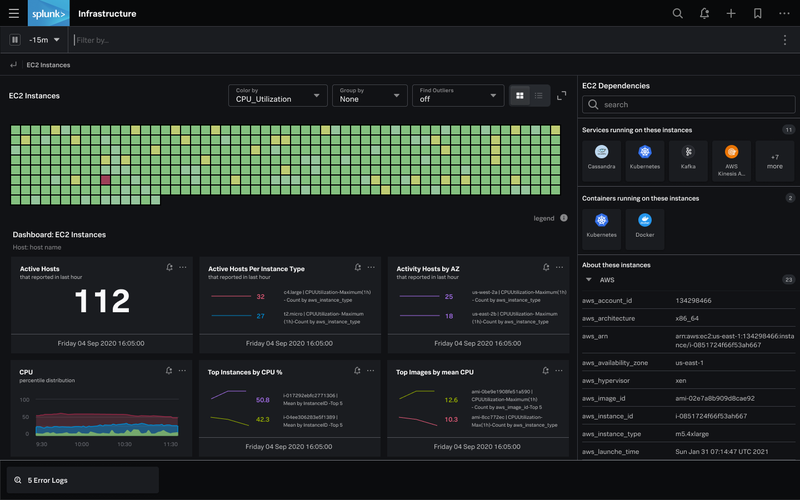Open Active Hosts Per Instance Type ellipsis
800x500 pixels.
[371, 267]
